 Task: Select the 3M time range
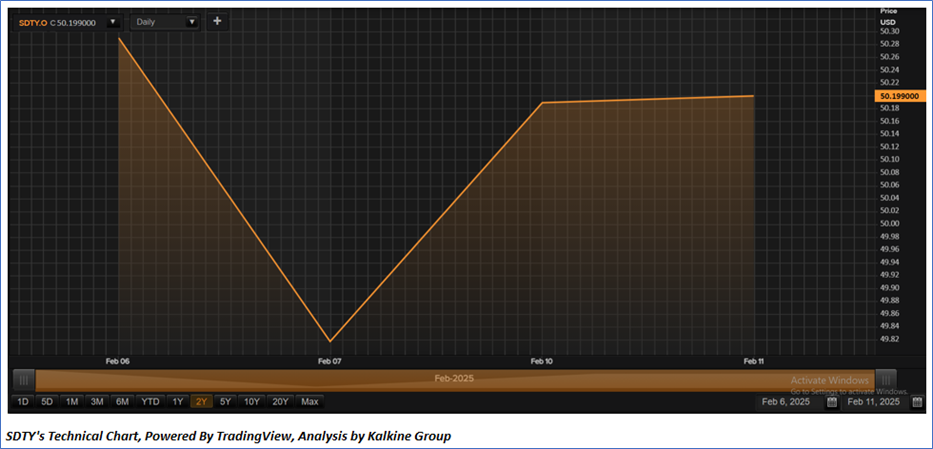97,402
